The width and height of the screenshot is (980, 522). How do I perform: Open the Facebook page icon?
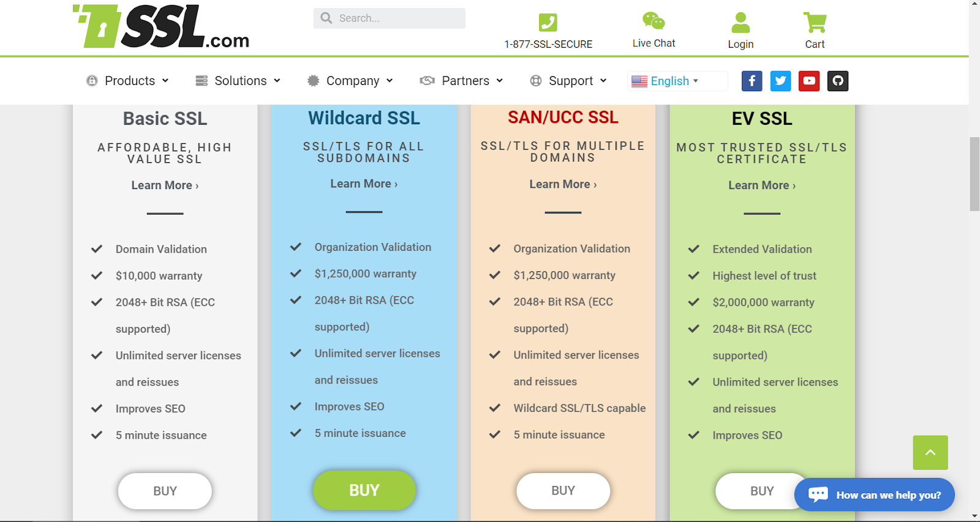pyautogui.click(x=752, y=81)
